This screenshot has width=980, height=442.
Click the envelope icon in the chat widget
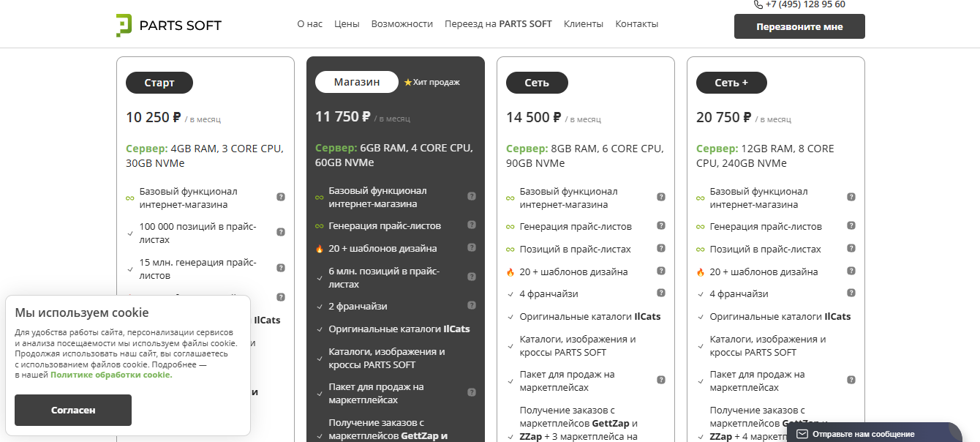(802, 434)
